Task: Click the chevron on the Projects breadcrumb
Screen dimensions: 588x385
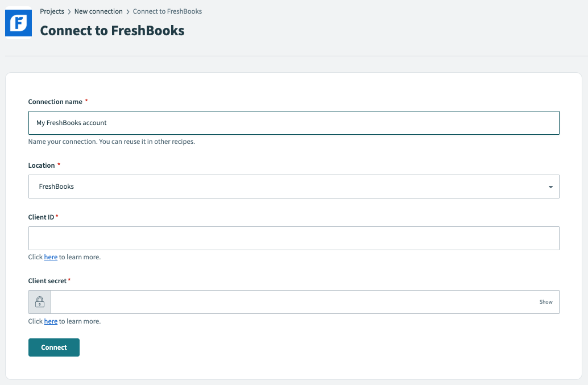Action: tap(69, 11)
